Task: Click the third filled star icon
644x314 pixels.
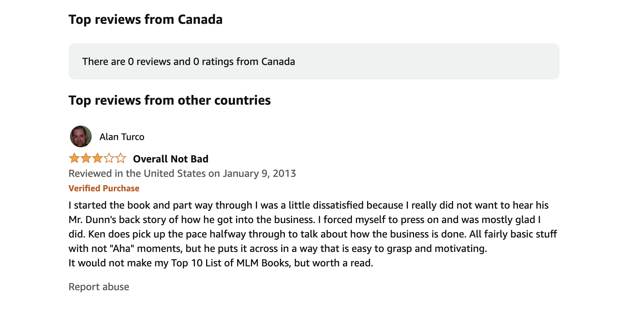Action: click(97, 158)
